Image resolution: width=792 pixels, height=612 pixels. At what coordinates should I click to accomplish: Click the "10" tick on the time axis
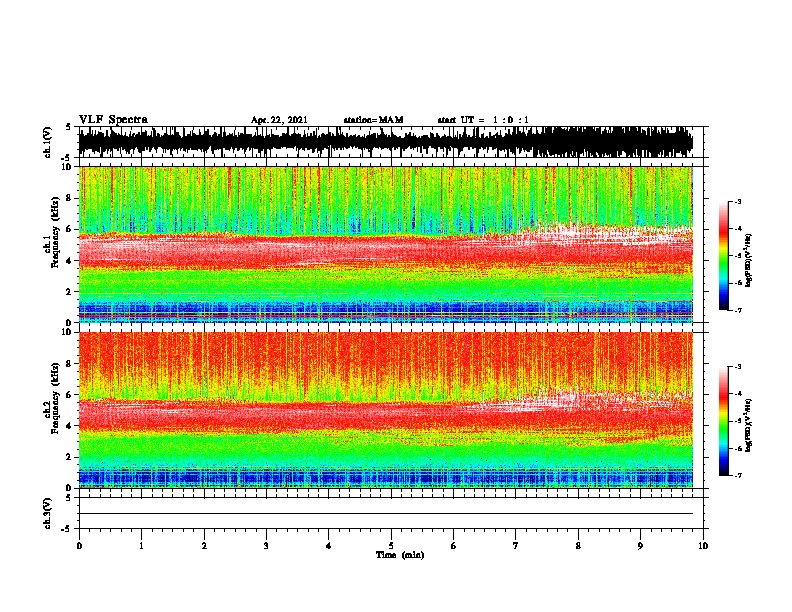tap(703, 545)
